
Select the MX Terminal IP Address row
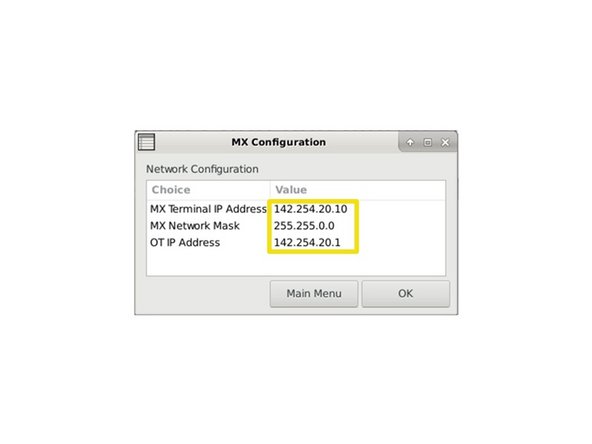(296, 209)
